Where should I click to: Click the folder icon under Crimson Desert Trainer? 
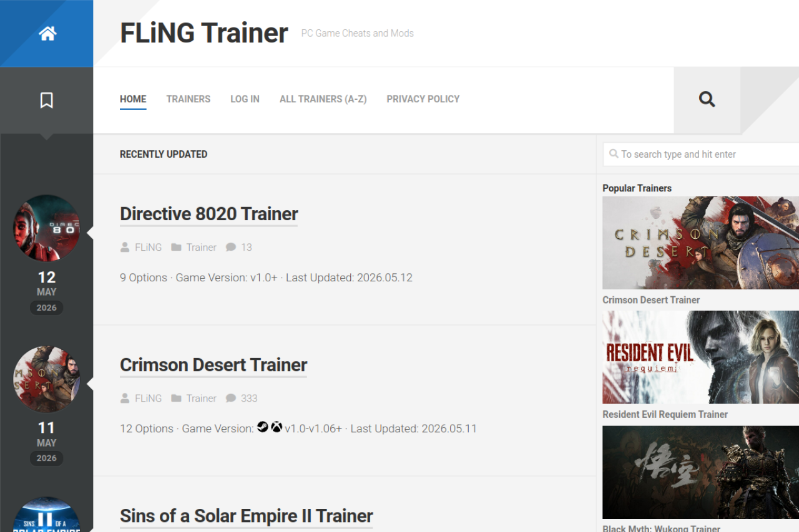point(176,398)
